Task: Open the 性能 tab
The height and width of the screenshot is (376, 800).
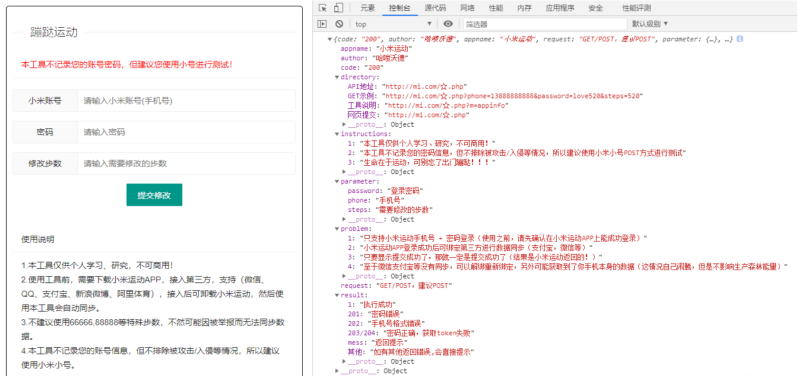Action: pyautogui.click(x=495, y=8)
